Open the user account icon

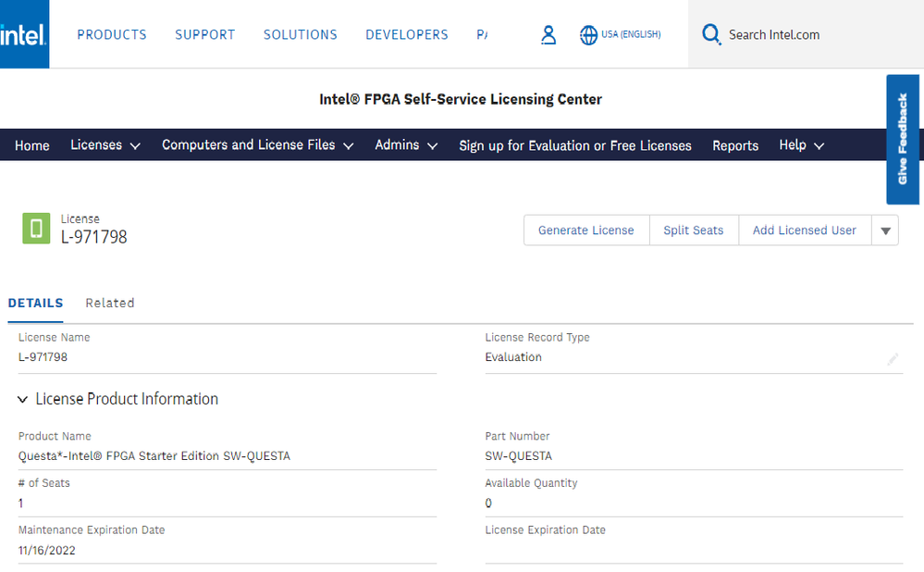(548, 35)
